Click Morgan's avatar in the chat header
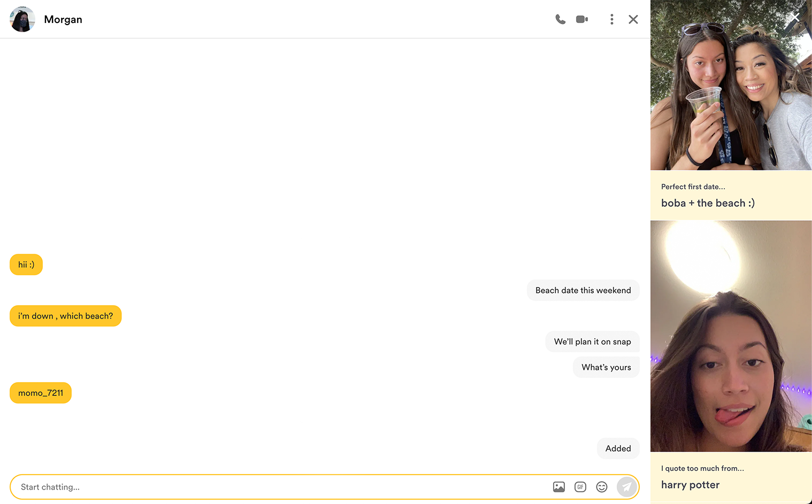812x504 pixels. (x=22, y=19)
